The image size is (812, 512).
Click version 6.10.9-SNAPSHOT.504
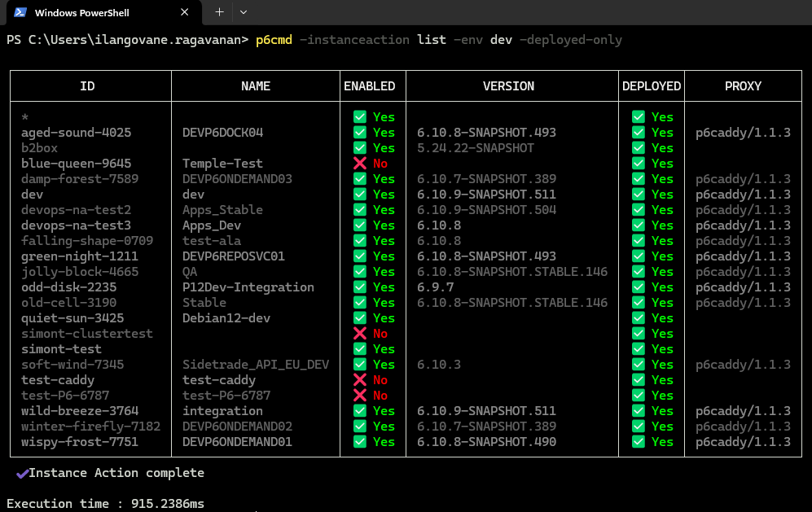click(x=486, y=210)
